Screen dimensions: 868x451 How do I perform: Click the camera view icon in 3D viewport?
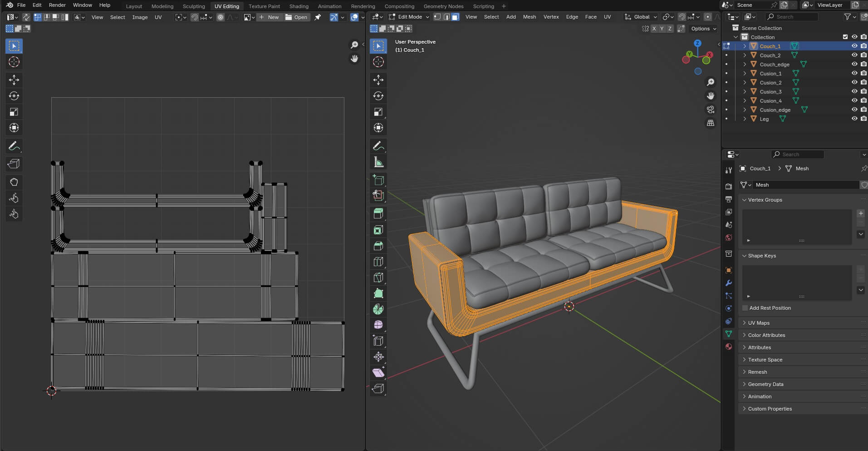pyautogui.click(x=711, y=109)
